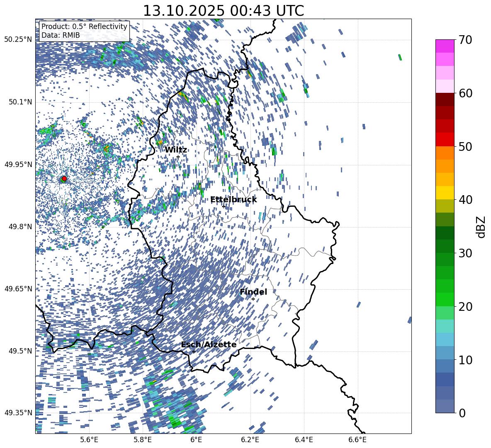491x448 pixels.
Task: Click the colorbar value 10
Action: pos(465,360)
